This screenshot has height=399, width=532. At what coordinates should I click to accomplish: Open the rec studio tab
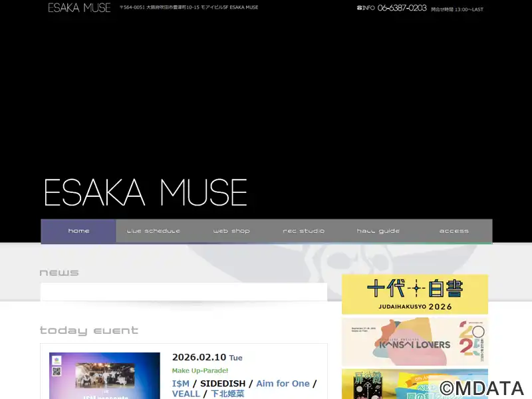304,231
